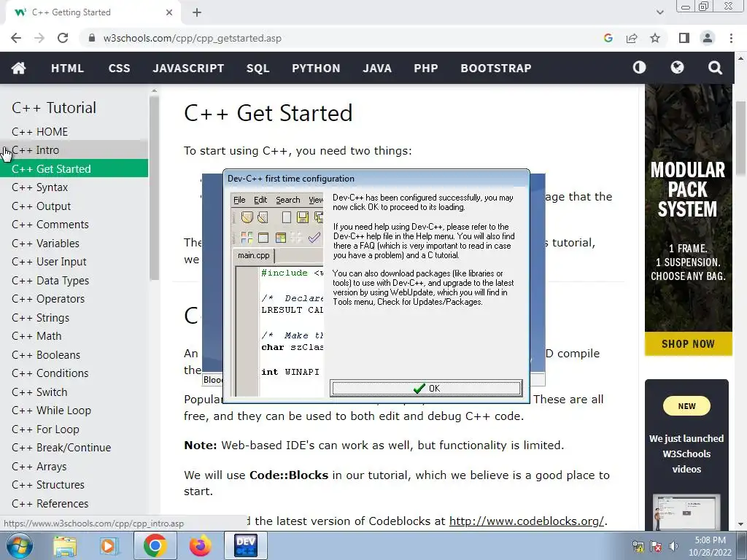The width and height of the screenshot is (747, 560).
Task: Open C++ References sidebar link
Action: pos(74,503)
